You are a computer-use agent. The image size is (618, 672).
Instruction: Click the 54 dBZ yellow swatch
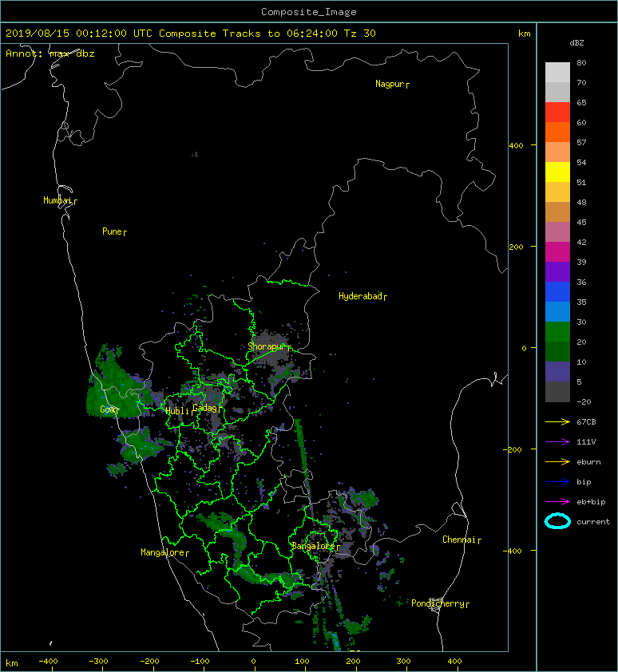[x=557, y=172]
